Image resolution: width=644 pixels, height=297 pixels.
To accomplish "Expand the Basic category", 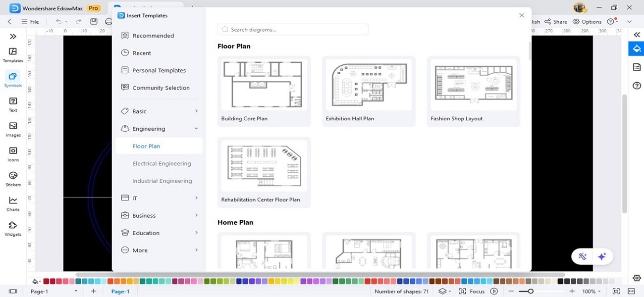I will pyautogui.click(x=159, y=111).
